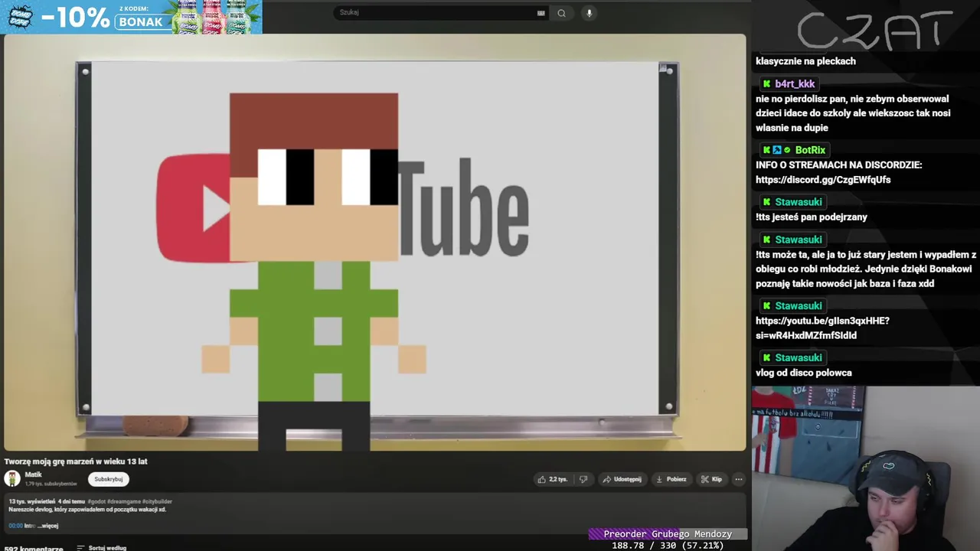Open the discord.gg/CzgEWfqUfs link in chat
The width and height of the screenshot is (980, 551).
point(823,180)
